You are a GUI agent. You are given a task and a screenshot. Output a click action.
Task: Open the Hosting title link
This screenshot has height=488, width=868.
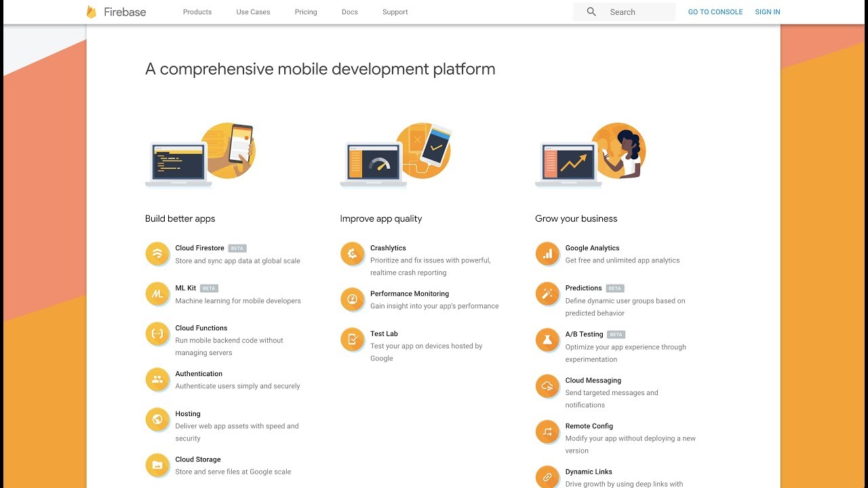point(188,413)
